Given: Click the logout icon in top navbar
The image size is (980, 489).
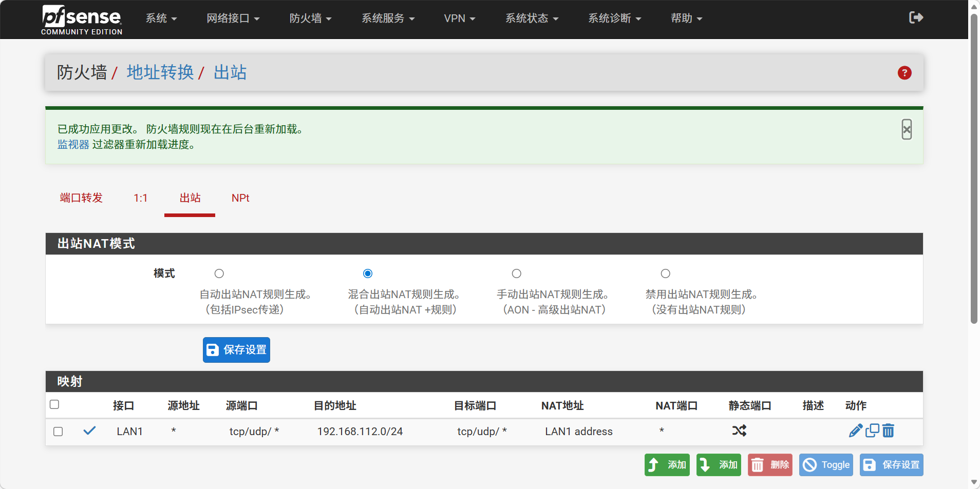Looking at the screenshot, I should point(916,18).
